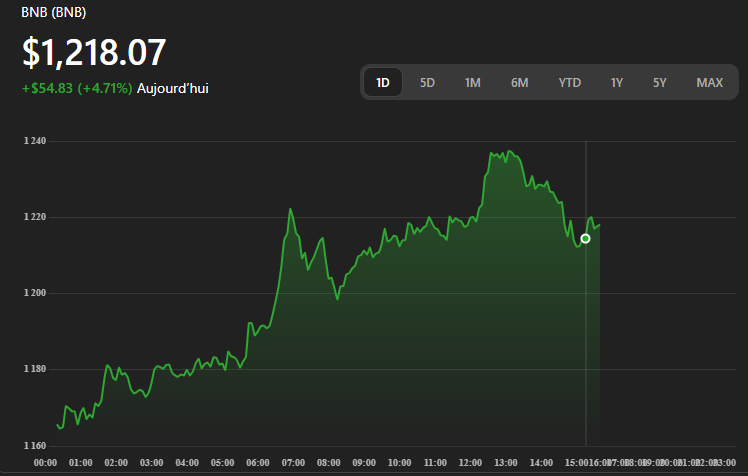Click the 1 240 y-axis label
Viewport: 748px width, 476px height.
(35, 141)
